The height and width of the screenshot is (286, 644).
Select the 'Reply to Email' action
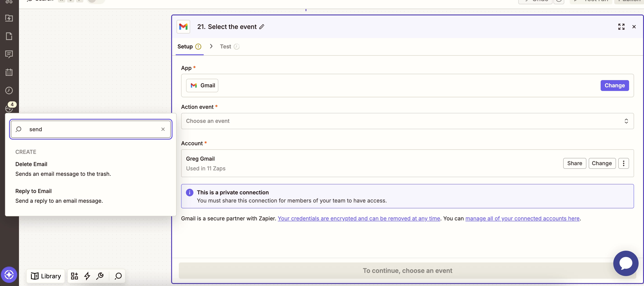(33, 191)
